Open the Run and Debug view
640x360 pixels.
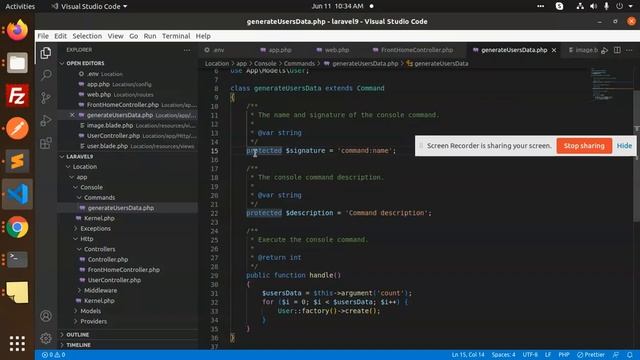click(x=46, y=120)
